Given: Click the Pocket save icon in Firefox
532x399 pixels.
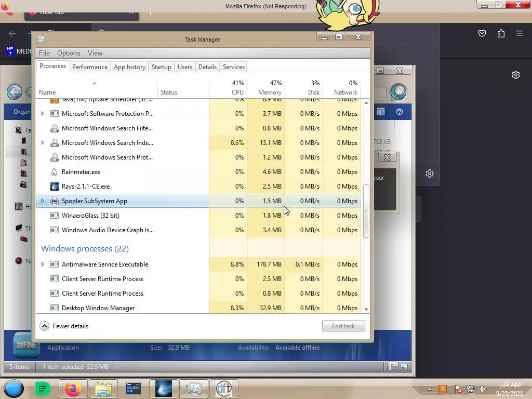Looking at the screenshot, I should coord(482,33).
